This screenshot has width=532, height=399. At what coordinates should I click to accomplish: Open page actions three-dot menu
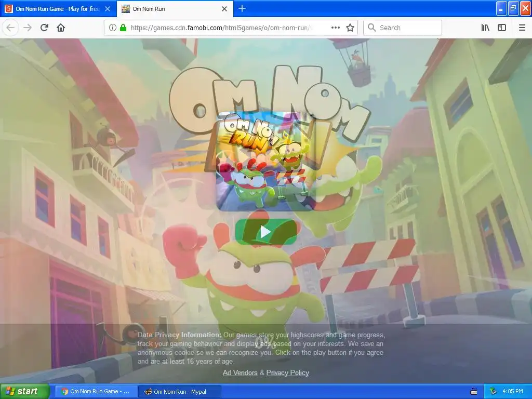click(x=335, y=28)
